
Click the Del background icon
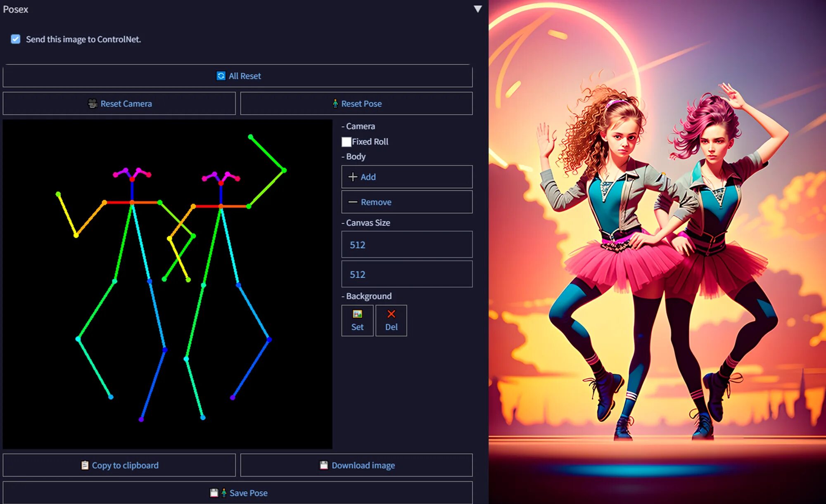(389, 320)
